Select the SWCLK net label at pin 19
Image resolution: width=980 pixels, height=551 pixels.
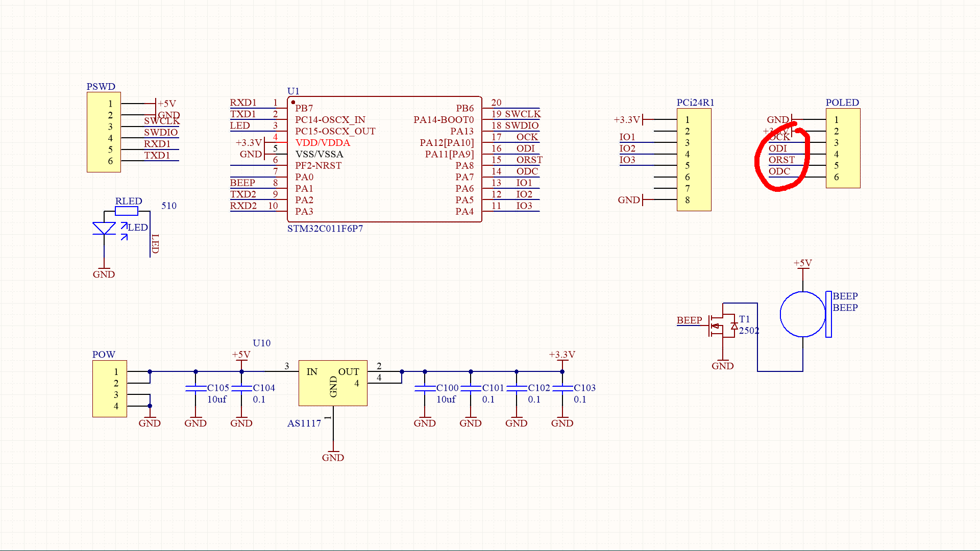tap(523, 114)
